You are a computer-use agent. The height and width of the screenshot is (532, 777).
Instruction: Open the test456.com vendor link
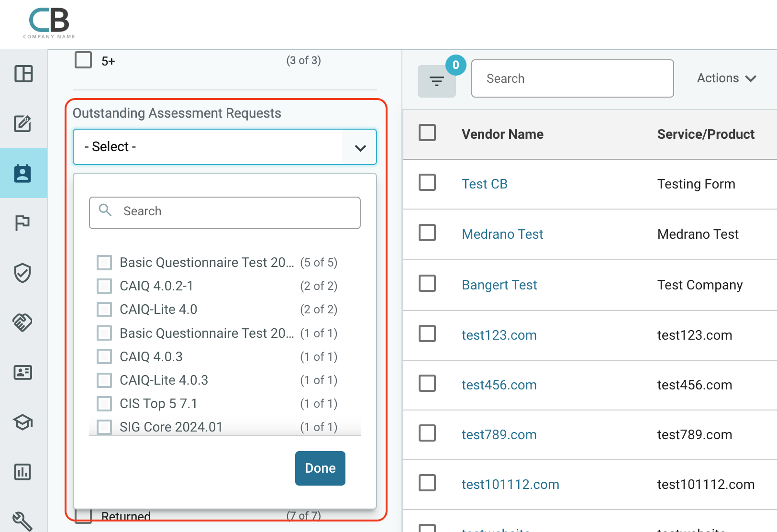click(499, 385)
